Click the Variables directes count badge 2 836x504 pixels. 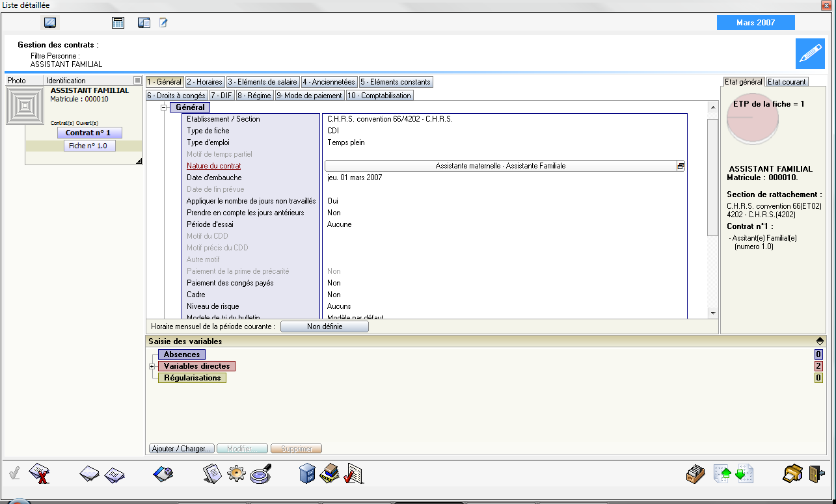tap(819, 366)
